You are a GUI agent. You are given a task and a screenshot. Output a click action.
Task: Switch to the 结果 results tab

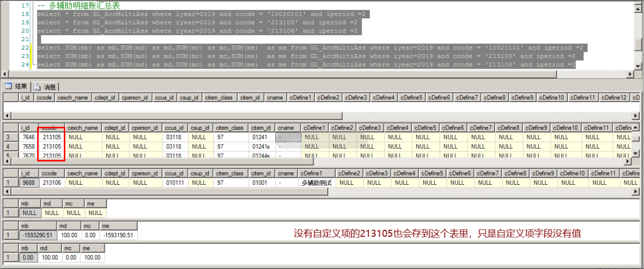coord(16,86)
